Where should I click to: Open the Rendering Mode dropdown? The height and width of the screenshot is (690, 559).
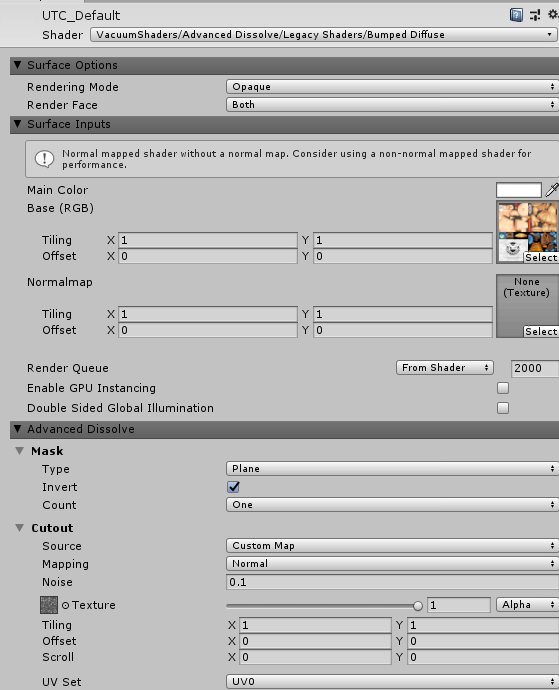392,87
